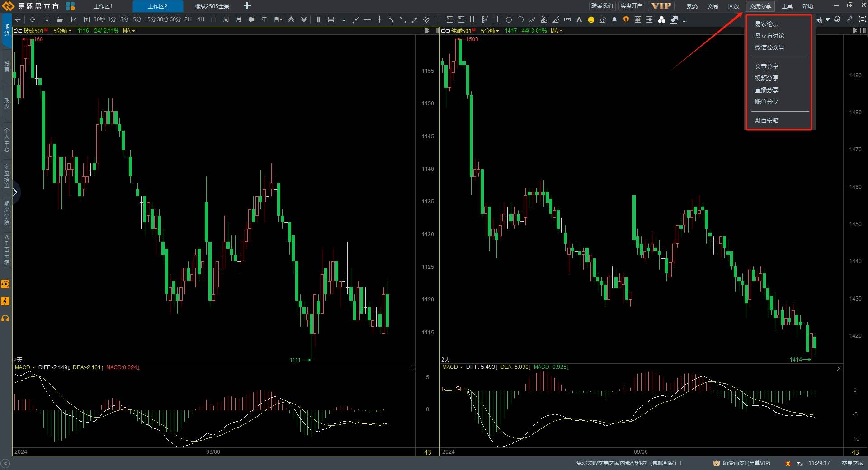Choose 视频分享 in the dropdown menu
Viewport: 868px width, 470px height.
click(766, 78)
